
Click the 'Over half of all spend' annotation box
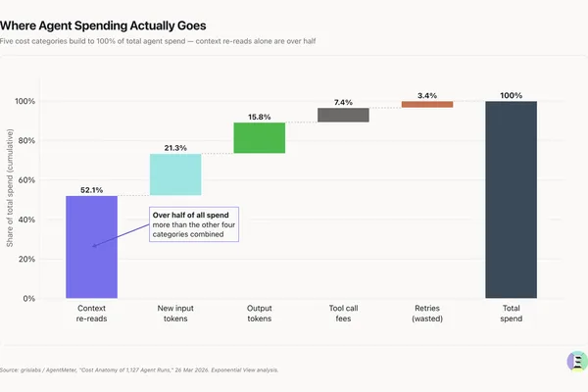point(194,224)
